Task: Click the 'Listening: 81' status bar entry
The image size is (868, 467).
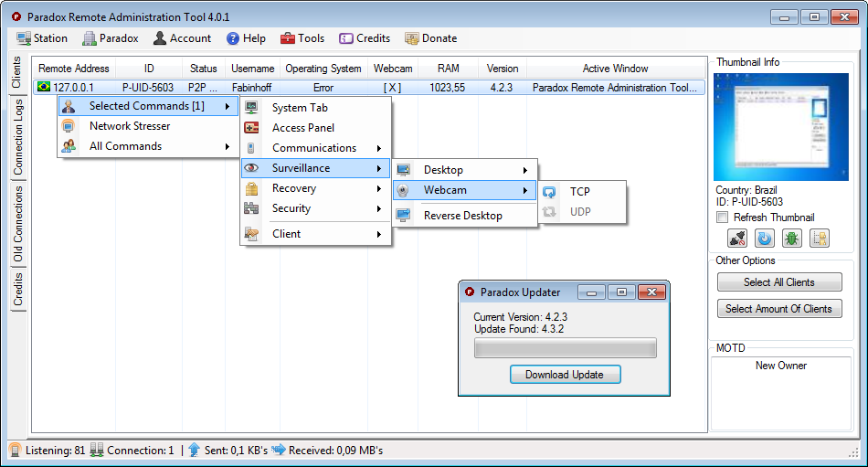Action: [x=56, y=450]
